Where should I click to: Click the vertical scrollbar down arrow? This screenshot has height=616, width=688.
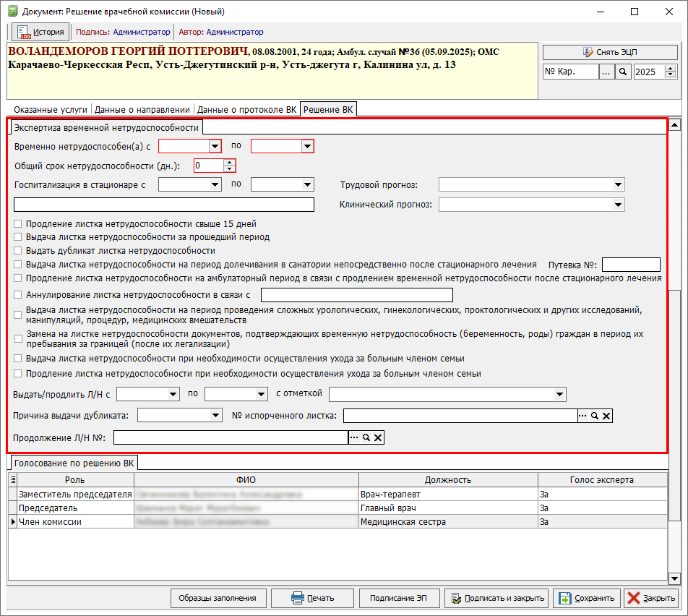pyautogui.click(x=674, y=578)
